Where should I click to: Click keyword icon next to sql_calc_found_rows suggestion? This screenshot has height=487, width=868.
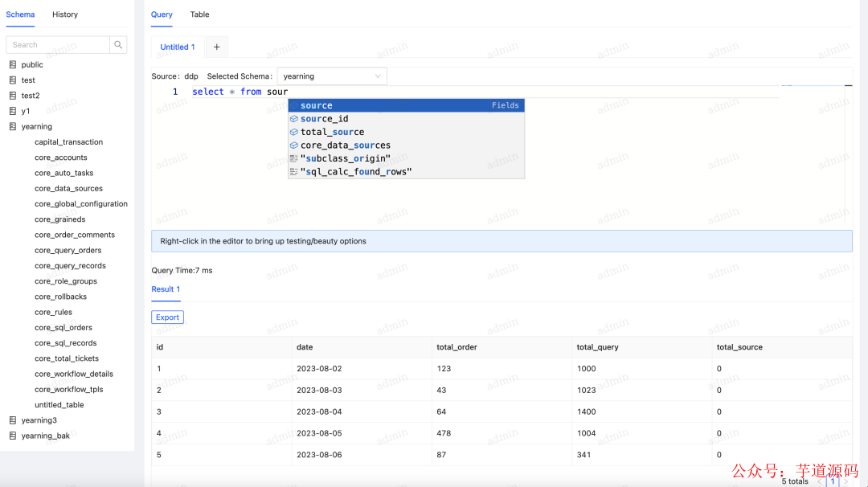294,172
